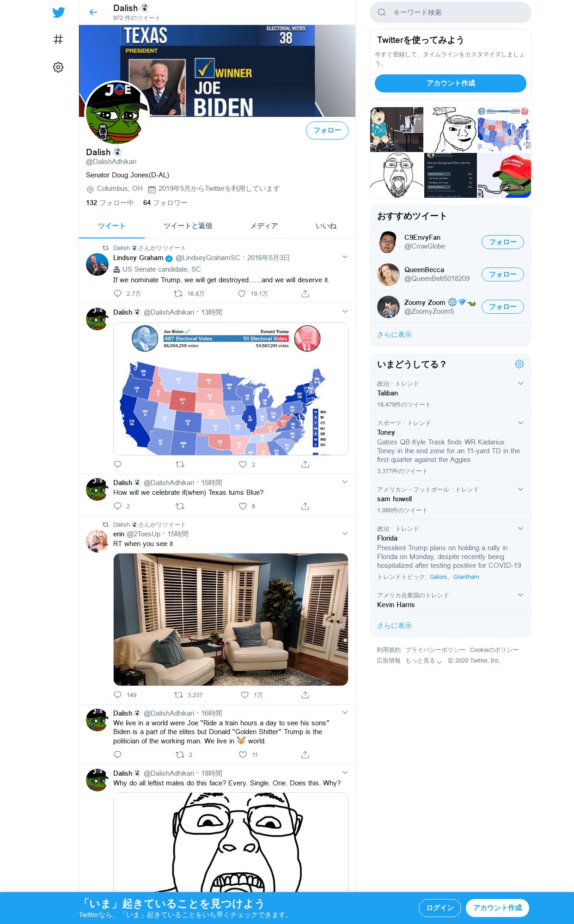Switch to the いいね tab
This screenshot has height=924, width=574.
pyautogui.click(x=326, y=226)
